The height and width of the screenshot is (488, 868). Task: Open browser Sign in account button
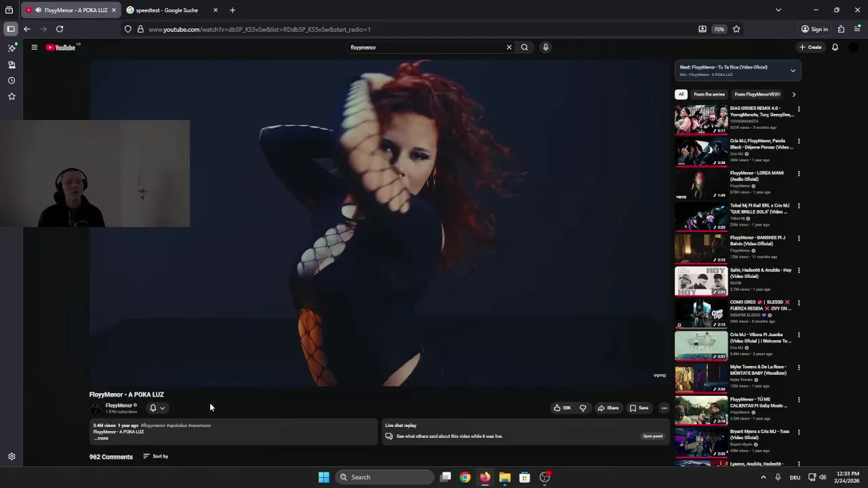pos(814,29)
